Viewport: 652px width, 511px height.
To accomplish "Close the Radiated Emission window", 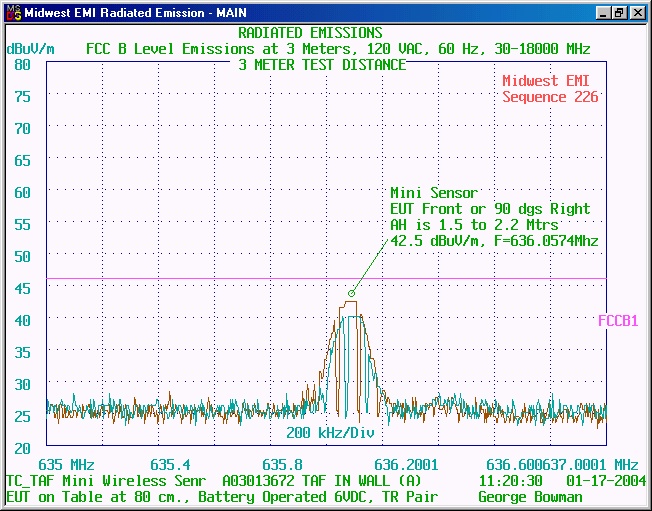I will tap(637, 12).
